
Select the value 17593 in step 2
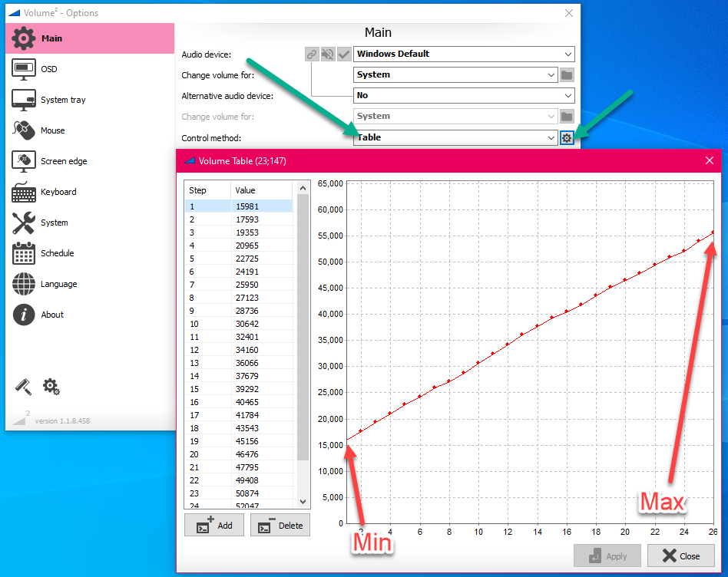click(247, 219)
